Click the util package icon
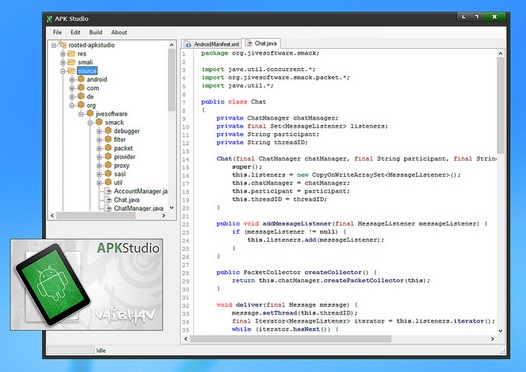Viewport: 526px width, 372px height. [108, 182]
